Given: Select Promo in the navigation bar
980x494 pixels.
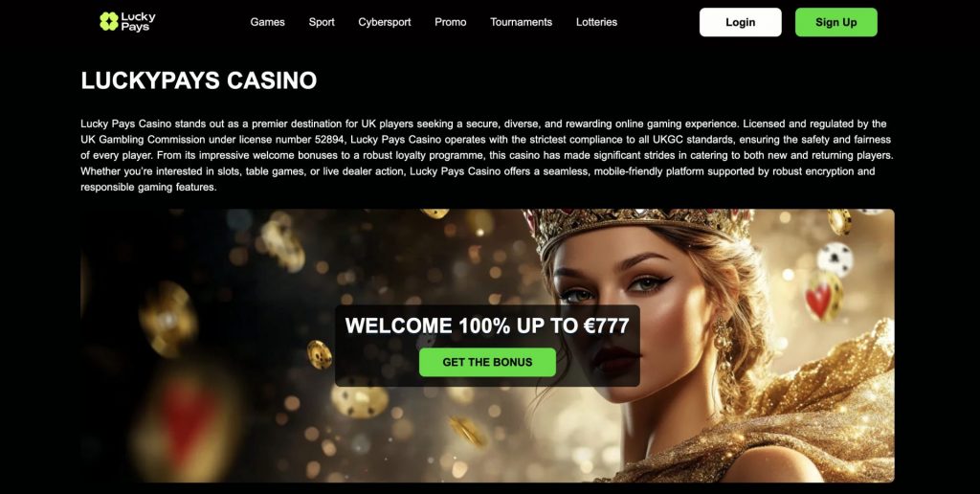Looking at the screenshot, I should tap(451, 22).
